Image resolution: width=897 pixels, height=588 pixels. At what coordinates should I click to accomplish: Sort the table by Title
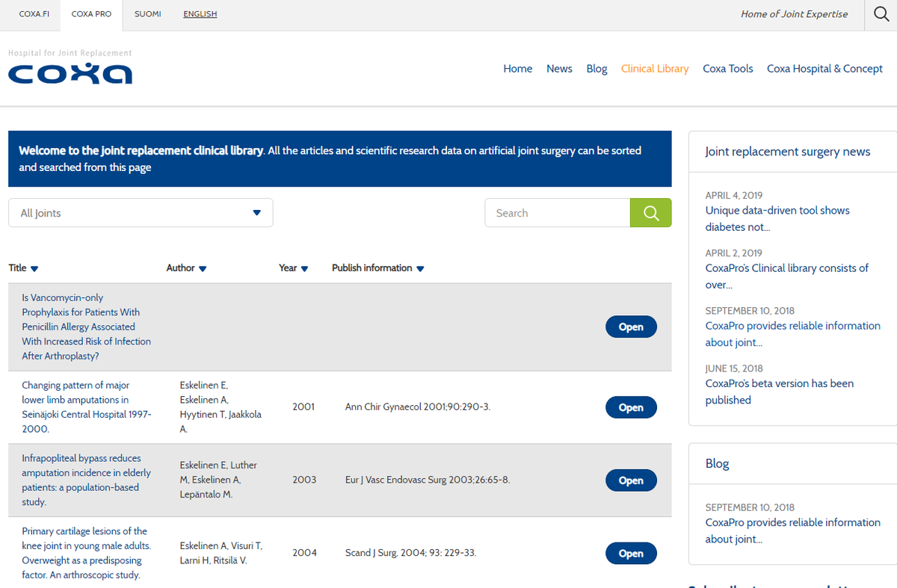23,268
